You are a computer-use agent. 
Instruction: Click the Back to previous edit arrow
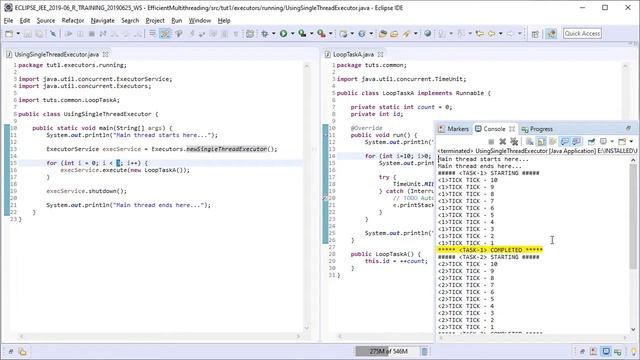[480, 34]
